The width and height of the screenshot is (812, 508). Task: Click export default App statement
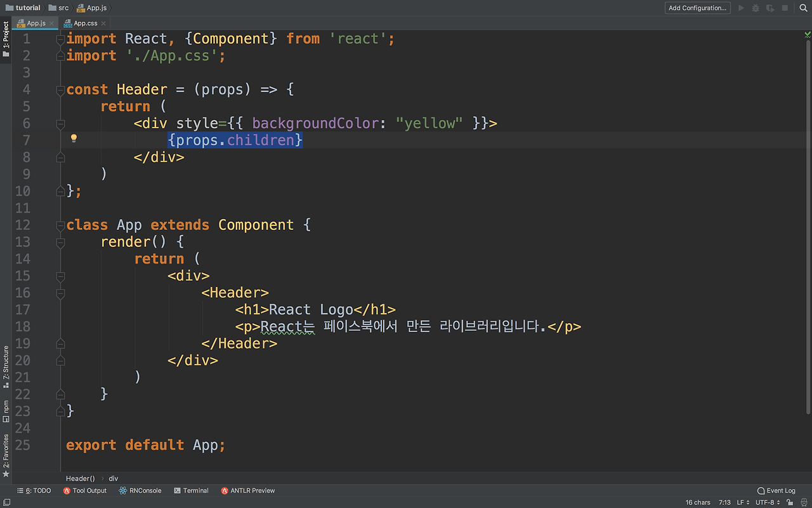coord(146,445)
